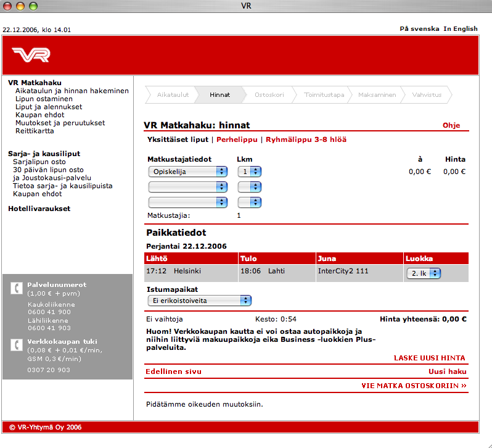Viewport: 492px width, 448px height.
Task: Open ja Joustokausi-palvelu link
Action: [52, 178]
